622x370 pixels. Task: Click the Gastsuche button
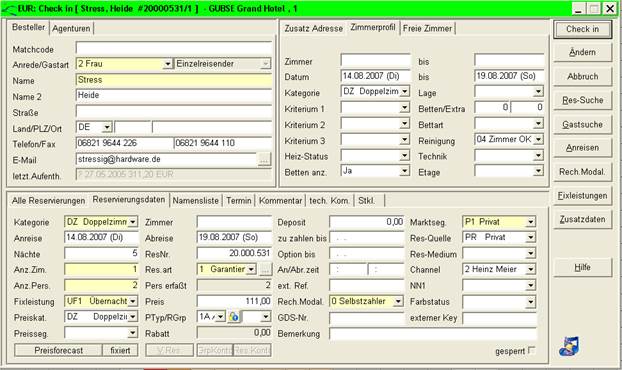tap(582, 125)
